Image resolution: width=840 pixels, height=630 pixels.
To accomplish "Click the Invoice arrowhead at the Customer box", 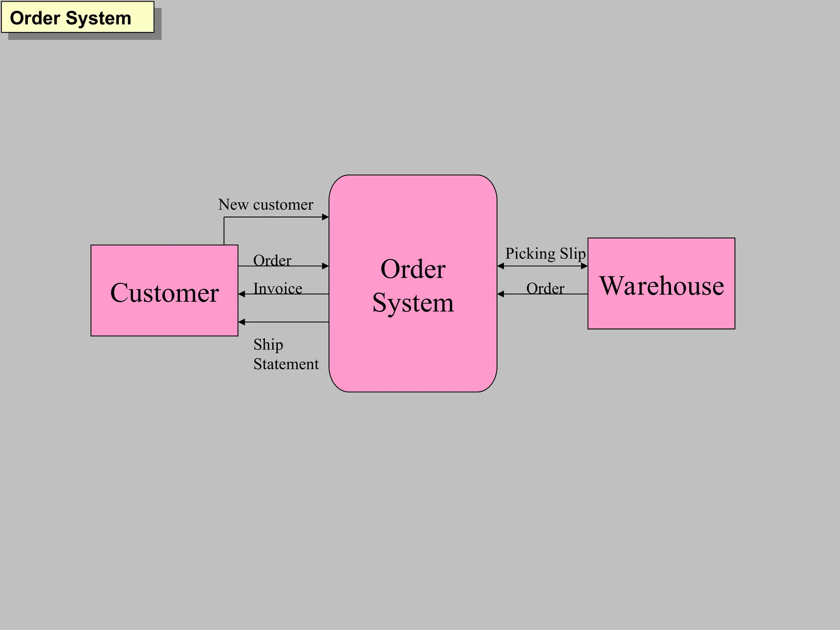I will 242,294.
